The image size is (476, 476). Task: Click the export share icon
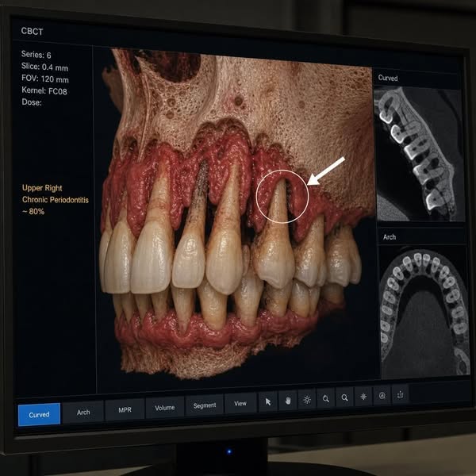pos(400,394)
